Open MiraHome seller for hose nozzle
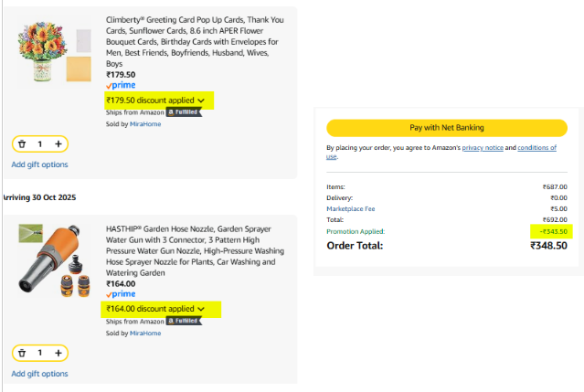The height and width of the screenshot is (392, 584). 145,333
